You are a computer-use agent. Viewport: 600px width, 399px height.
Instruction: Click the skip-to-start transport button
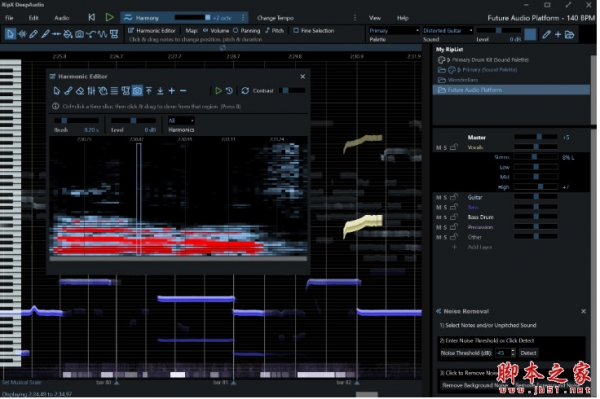point(92,17)
